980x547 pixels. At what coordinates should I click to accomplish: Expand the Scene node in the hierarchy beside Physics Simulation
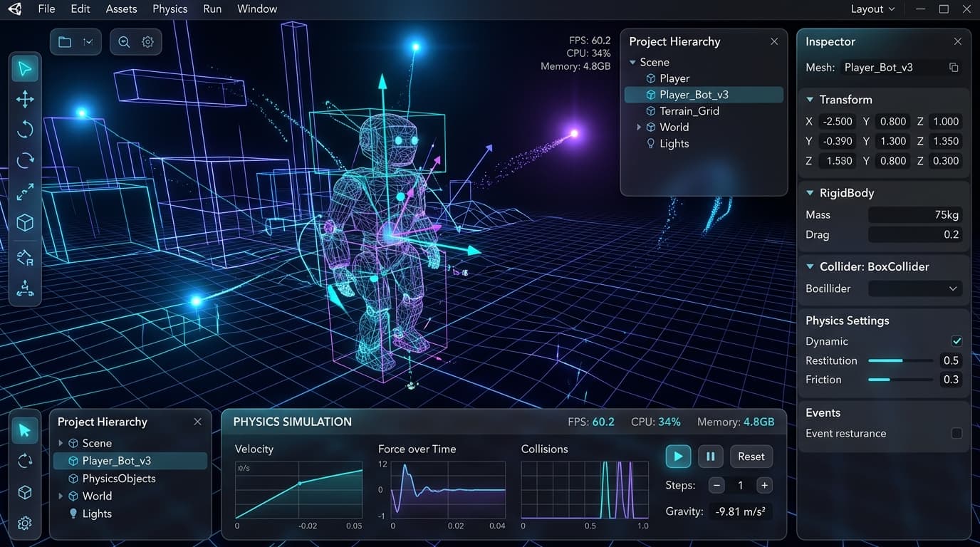click(61, 443)
